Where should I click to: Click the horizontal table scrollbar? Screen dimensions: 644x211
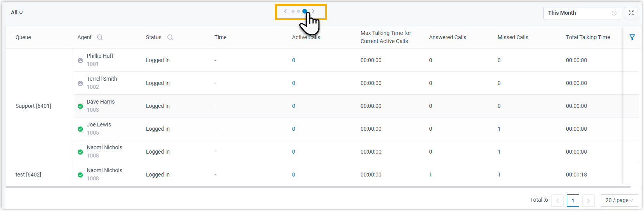(x=311, y=187)
